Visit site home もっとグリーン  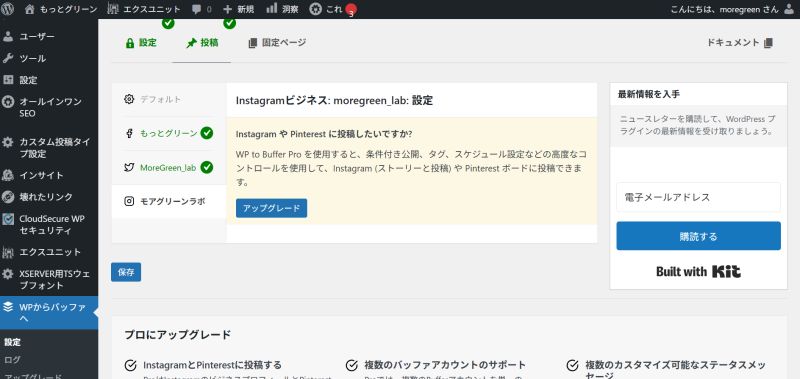pyautogui.click(x=61, y=9)
